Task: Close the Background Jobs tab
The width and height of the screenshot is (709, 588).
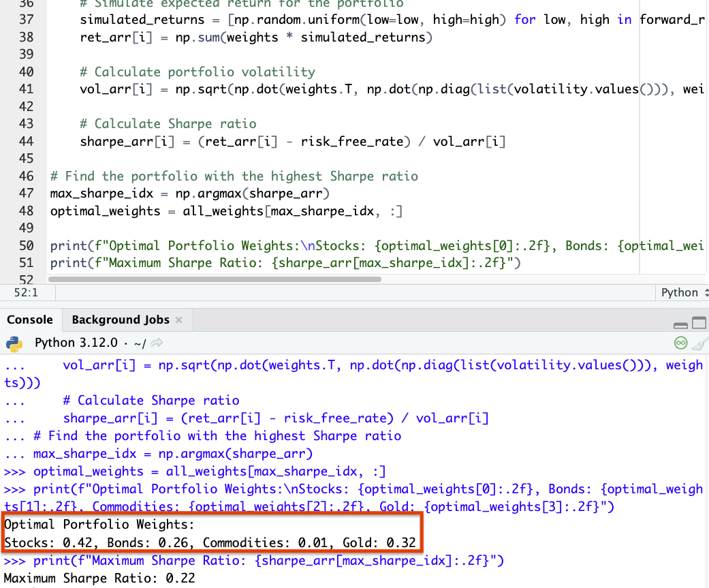Action: (179, 320)
